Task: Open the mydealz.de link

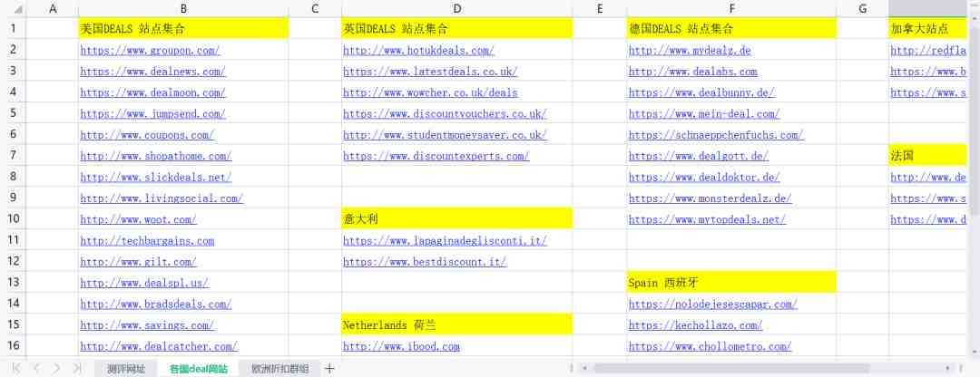Action: (x=690, y=51)
